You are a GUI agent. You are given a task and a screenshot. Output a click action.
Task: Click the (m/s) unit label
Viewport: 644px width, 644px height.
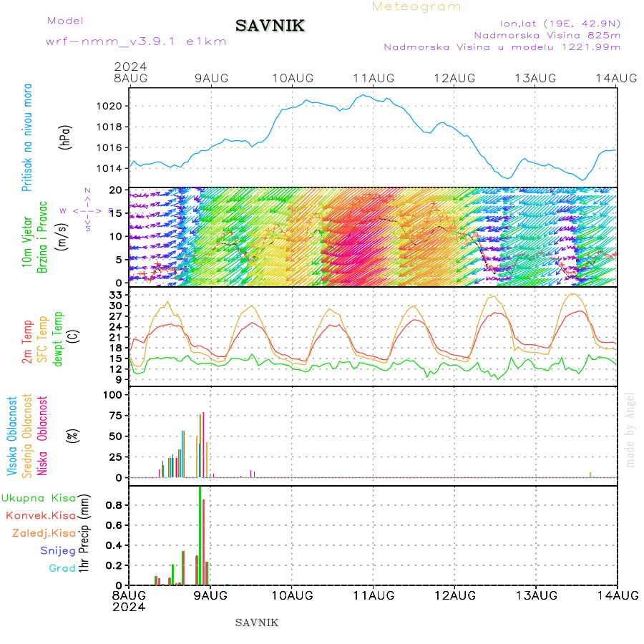pos(62,237)
